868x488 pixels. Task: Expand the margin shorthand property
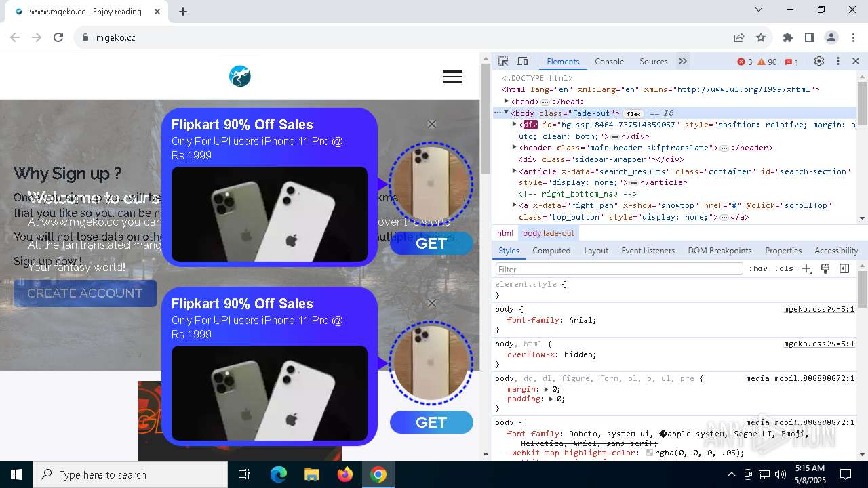click(x=547, y=389)
